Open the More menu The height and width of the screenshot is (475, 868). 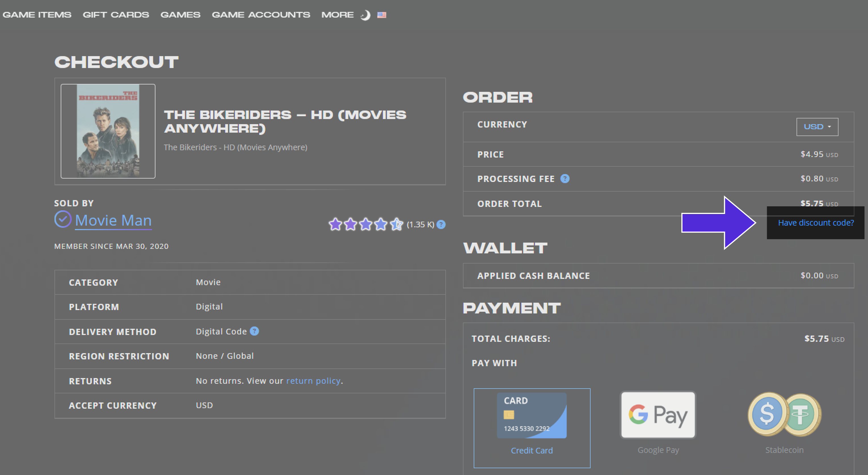[x=337, y=15]
